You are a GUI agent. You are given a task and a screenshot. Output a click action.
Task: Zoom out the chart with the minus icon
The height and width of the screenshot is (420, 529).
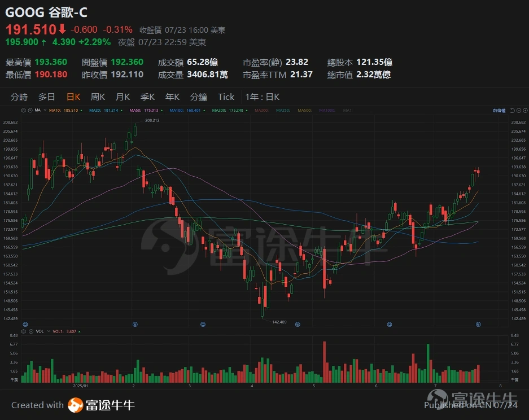click(x=519, y=111)
